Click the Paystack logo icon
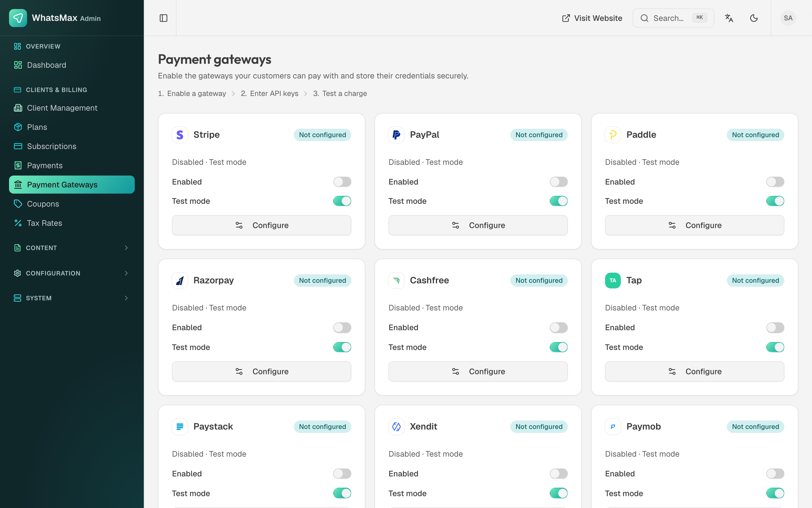The height and width of the screenshot is (508, 812). (x=180, y=426)
